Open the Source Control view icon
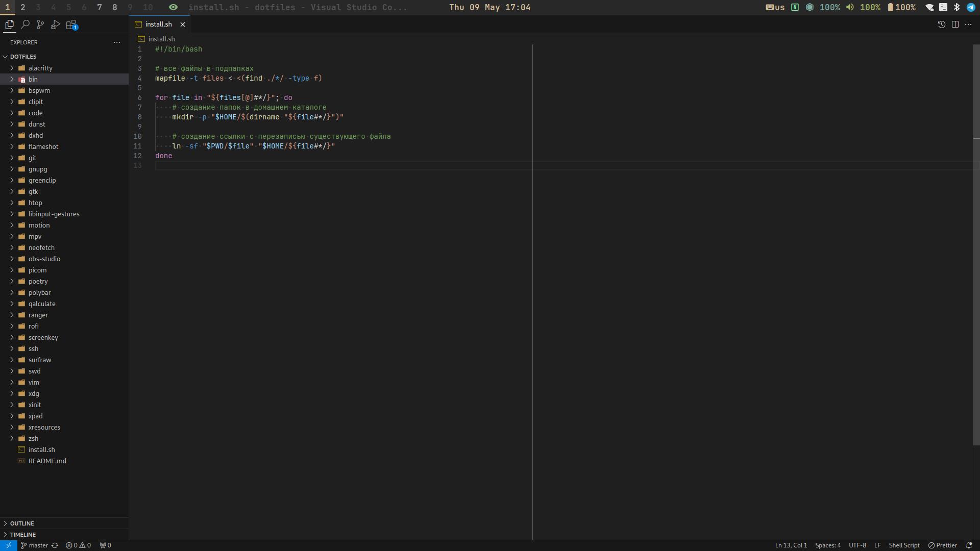 click(x=40, y=24)
